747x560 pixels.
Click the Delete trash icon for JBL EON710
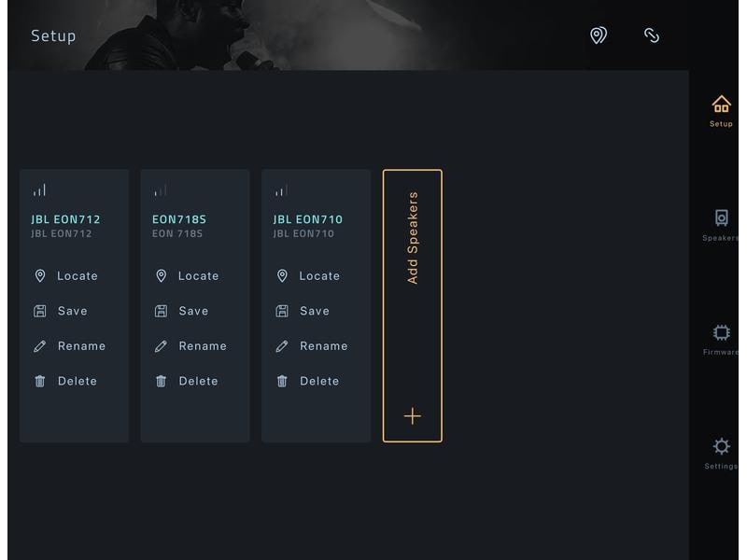point(282,381)
